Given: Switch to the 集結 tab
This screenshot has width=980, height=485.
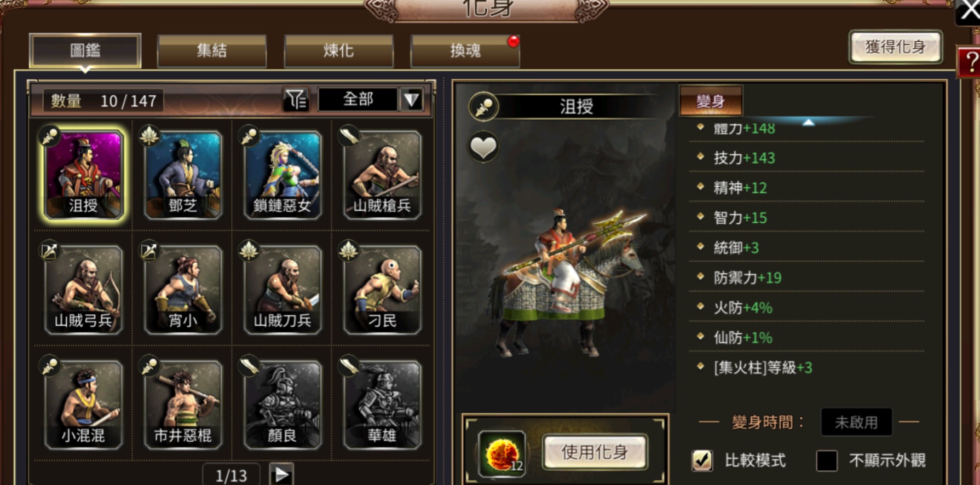Looking at the screenshot, I should tap(212, 51).
